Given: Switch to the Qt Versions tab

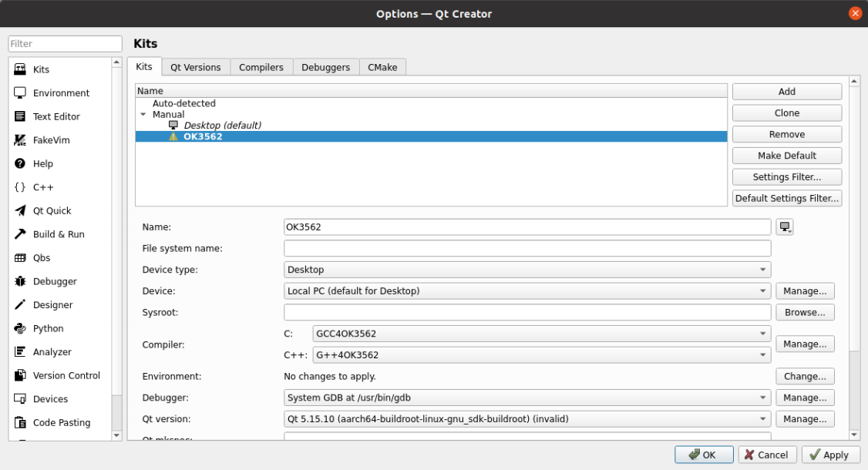Looking at the screenshot, I should pos(196,67).
